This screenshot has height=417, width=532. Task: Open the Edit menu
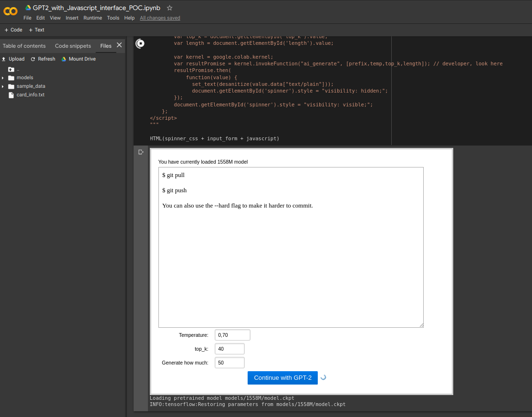[x=41, y=18]
